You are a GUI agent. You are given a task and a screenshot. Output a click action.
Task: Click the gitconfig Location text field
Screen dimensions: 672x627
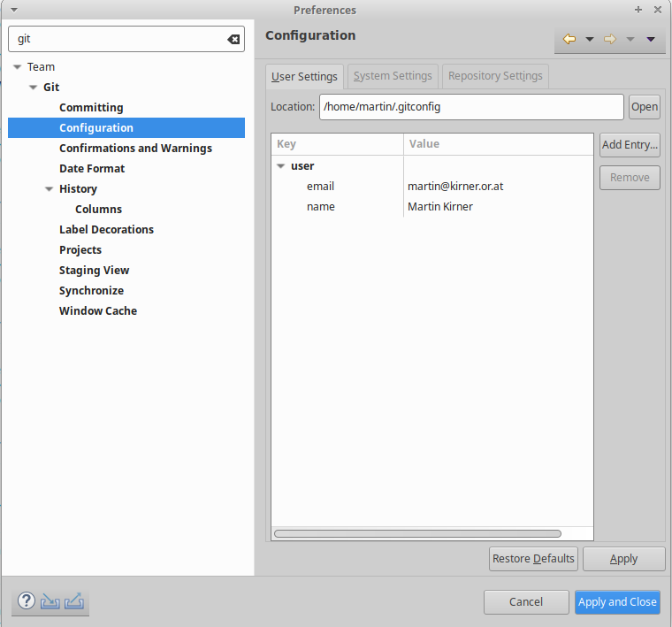coord(470,107)
